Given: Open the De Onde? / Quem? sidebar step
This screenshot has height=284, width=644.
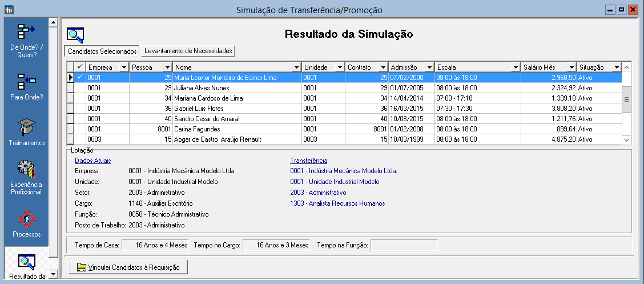Looking at the screenshot, I should 26,40.
